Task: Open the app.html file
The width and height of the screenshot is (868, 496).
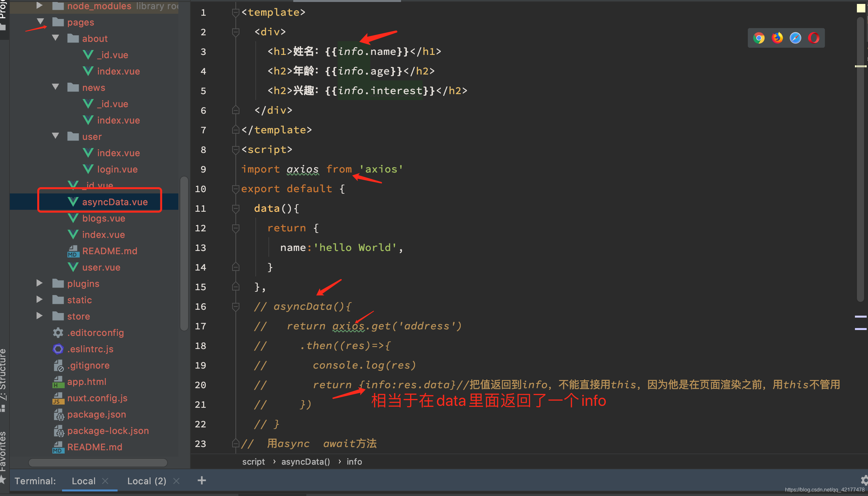Action: pyautogui.click(x=87, y=382)
